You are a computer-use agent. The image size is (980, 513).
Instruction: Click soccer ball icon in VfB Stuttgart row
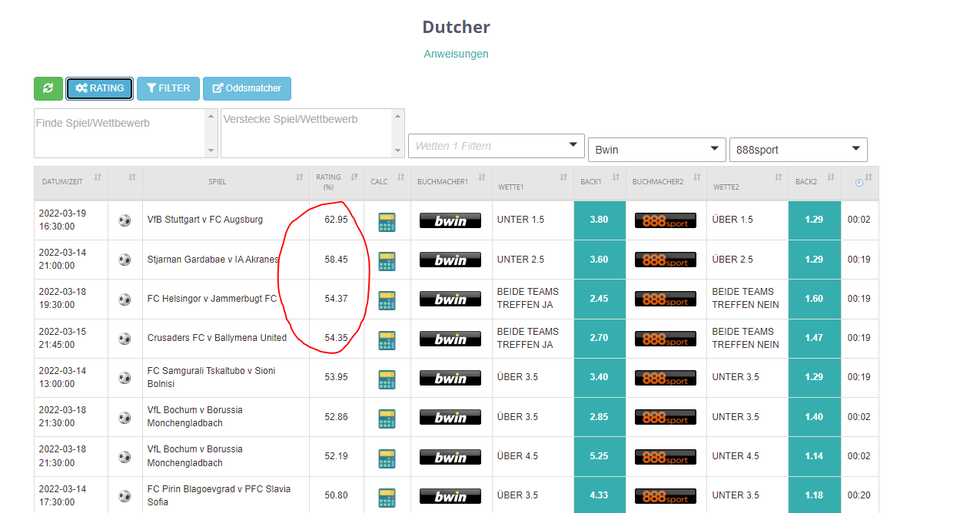pyautogui.click(x=125, y=220)
